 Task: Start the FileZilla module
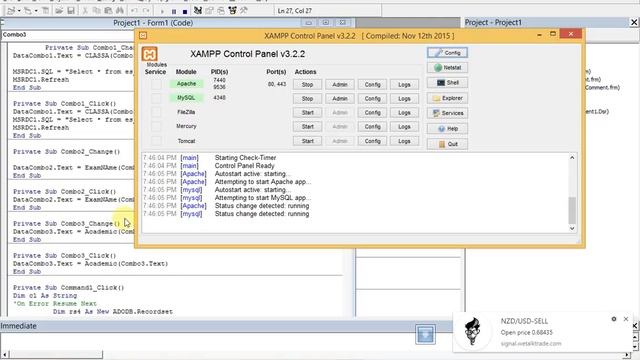307,113
